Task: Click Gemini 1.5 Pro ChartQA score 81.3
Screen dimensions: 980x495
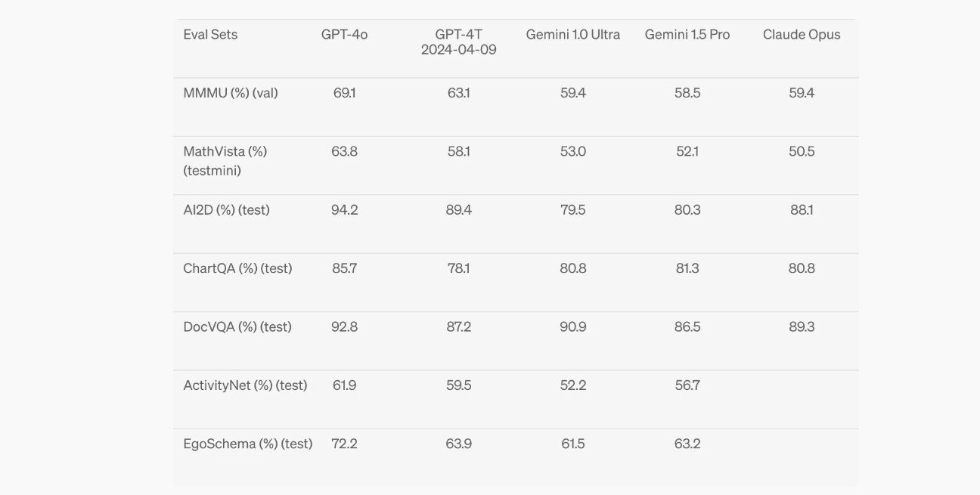Action: tap(687, 268)
